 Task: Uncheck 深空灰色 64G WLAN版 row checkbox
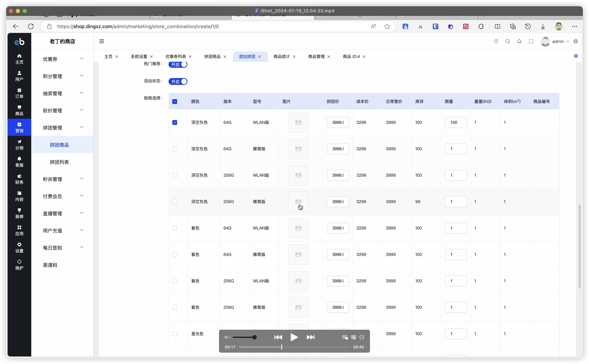point(175,122)
